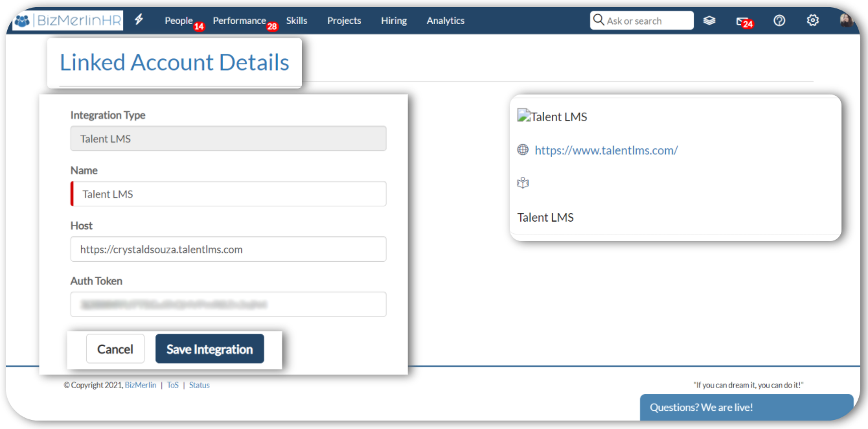The height and width of the screenshot is (429, 868).
Task: Click the broken Talent LMS logo image
Action: pyautogui.click(x=523, y=116)
